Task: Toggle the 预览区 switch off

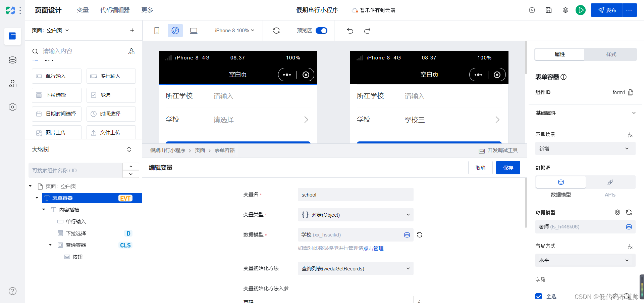Action: coord(321,31)
